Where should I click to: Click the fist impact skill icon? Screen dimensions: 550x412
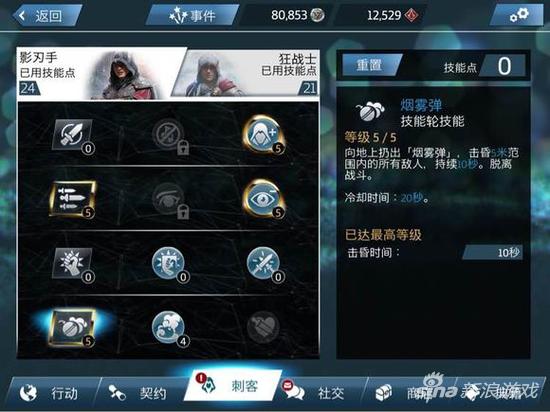tap(73, 264)
